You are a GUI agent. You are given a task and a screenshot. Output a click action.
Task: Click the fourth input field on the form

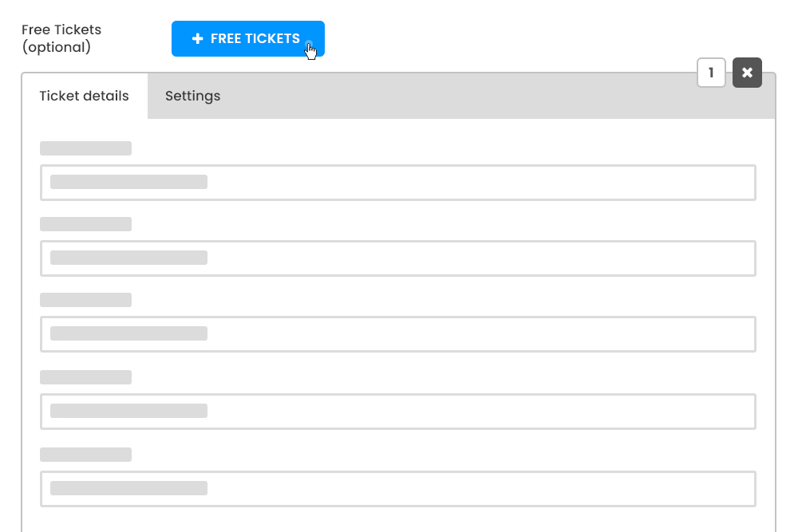pyautogui.click(x=398, y=411)
